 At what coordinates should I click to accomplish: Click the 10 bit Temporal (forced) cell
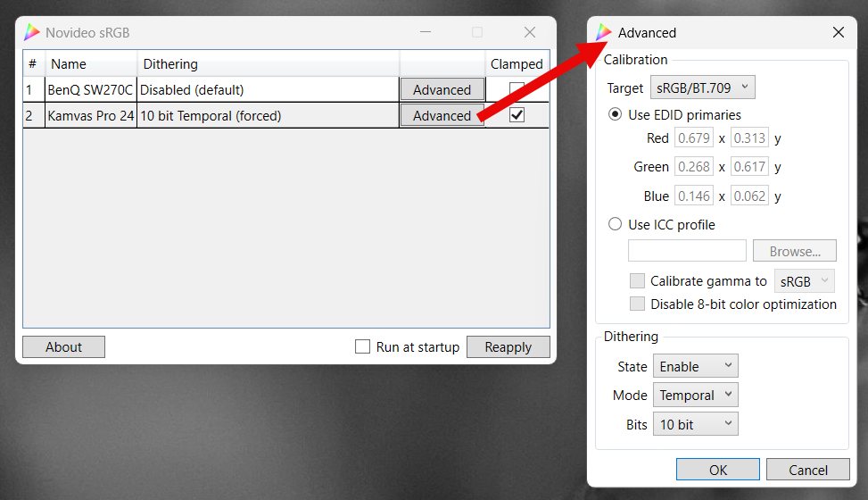[x=268, y=116]
